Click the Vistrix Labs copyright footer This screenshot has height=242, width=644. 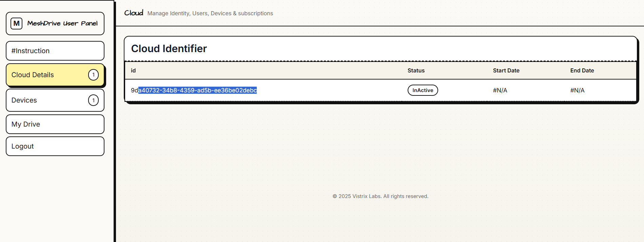[x=380, y=196]
